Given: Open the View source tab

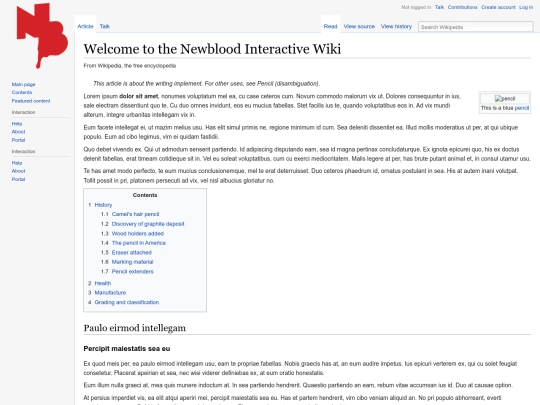Looking at the screenshot, I should pos(359,26).
